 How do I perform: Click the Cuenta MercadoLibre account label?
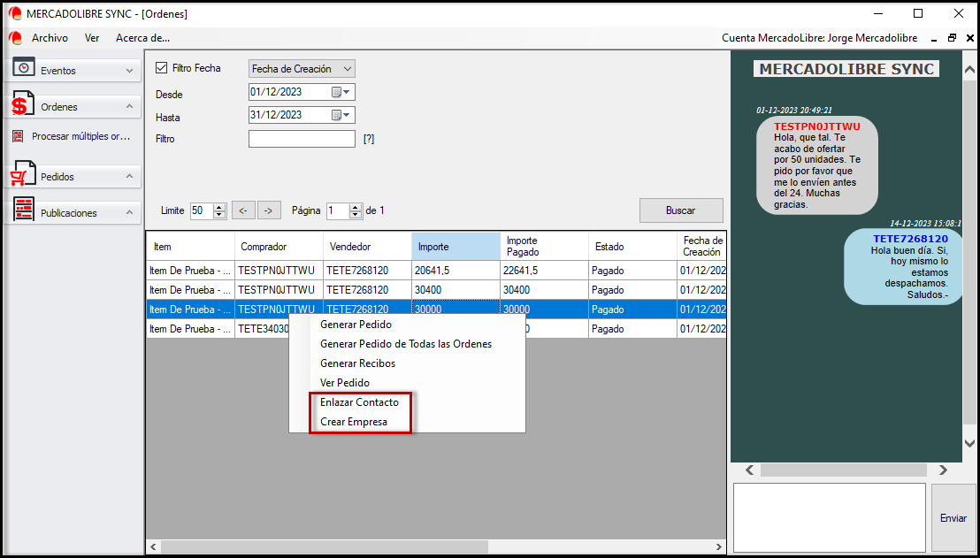(819, 38)
